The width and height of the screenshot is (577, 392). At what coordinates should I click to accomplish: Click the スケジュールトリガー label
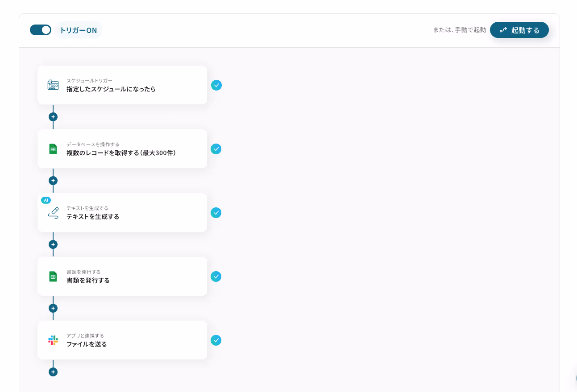[89, 81]
